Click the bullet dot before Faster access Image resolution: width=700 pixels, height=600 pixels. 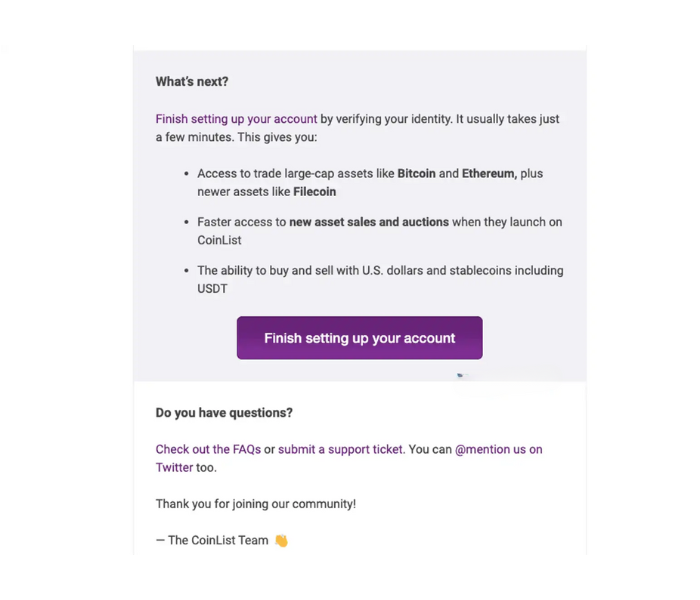(187, 222)
